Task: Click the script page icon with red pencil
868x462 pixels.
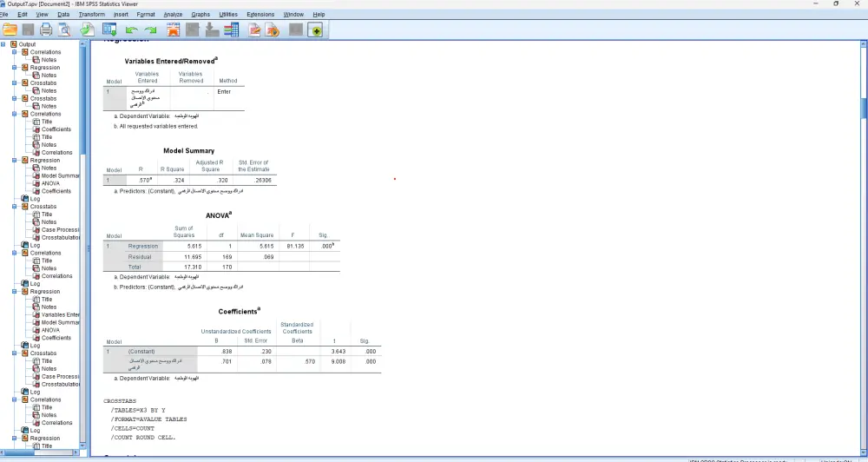Action: tap(254, 30)
